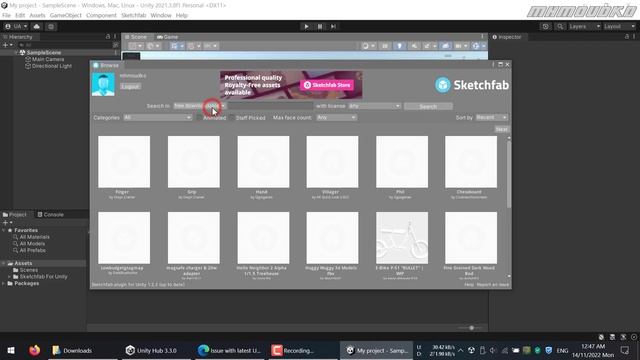Click the Sketchfab user avatar
This screenshot has width=640, height=360.
[103, 84]
